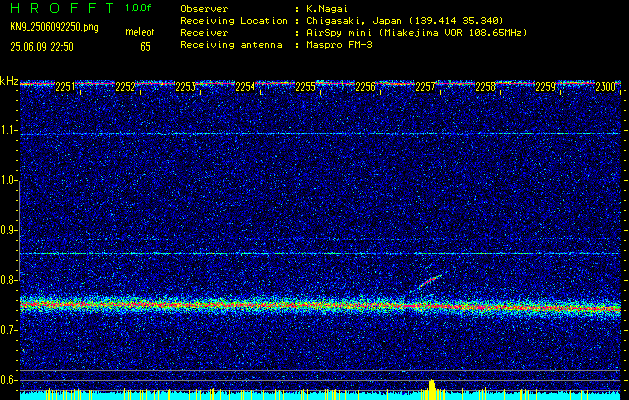
Task: Click the red carrier band near 0.75 kHz
Action: click(320, 306)
